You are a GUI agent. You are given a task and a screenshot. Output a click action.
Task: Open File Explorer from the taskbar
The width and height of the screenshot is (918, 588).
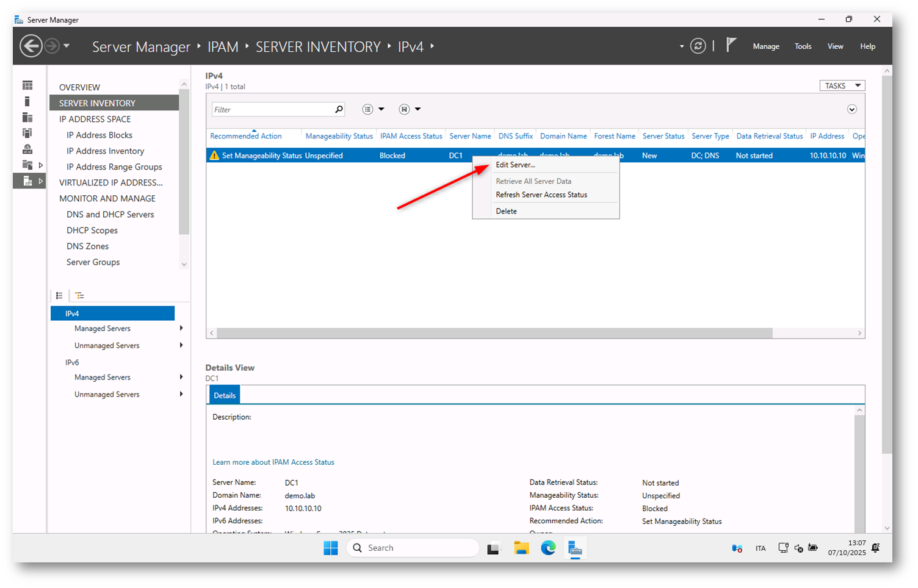pos(521,548)
